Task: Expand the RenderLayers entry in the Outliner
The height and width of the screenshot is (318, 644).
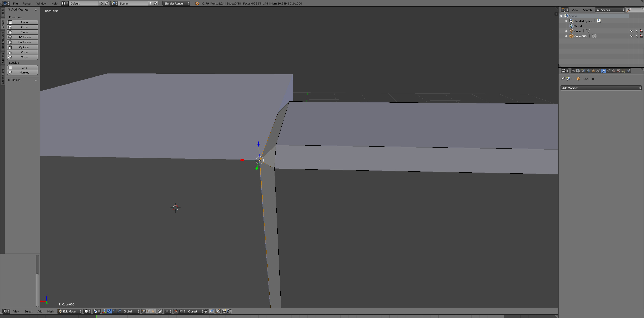Action: point(566,21)
